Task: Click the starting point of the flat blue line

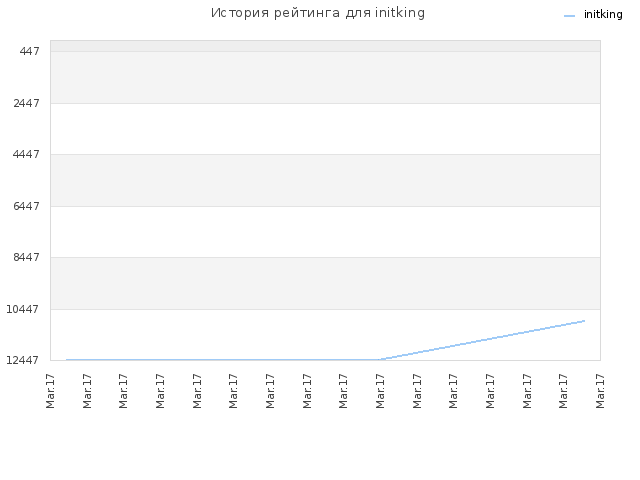Action: click(67, 360)
